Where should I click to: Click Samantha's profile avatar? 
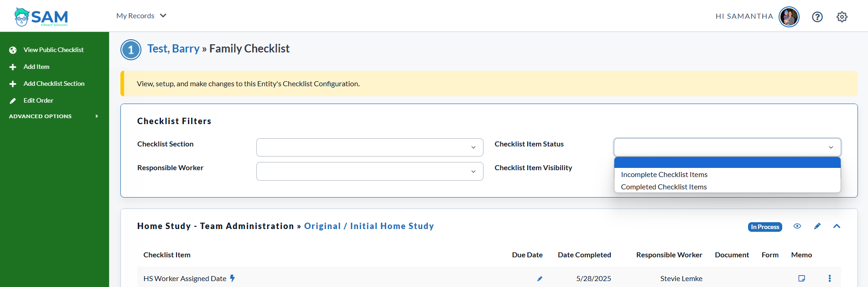[x=789, y=17]
